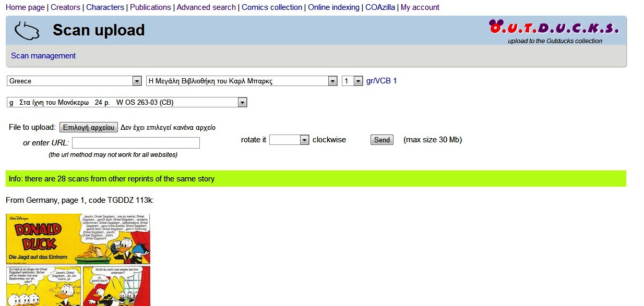Click the 'url method may not work' note
Viewport: 644px width, 306px height.
point(113,155)
